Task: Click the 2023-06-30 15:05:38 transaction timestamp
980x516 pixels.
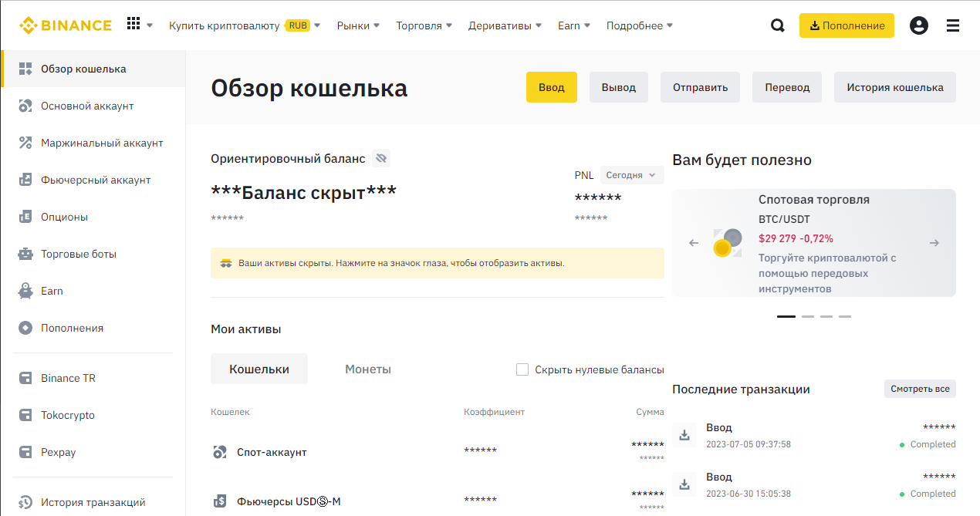Action: tap(749, 494)
